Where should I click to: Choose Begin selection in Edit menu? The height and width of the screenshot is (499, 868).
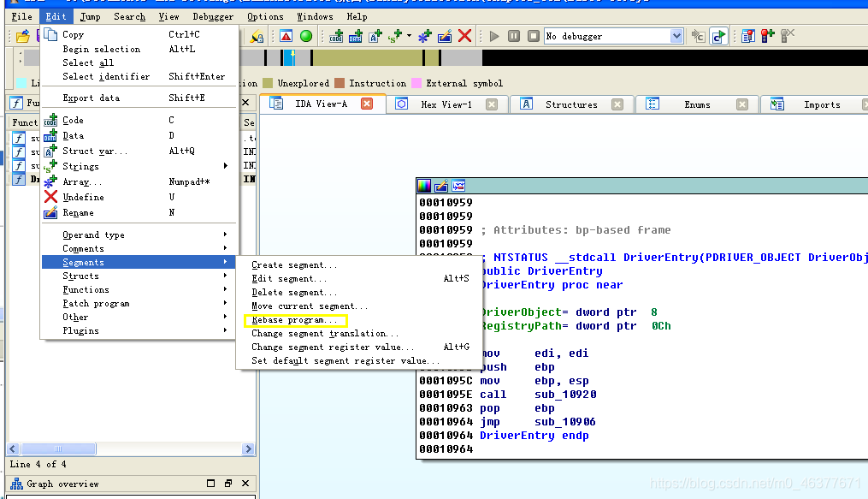[140, 49]
